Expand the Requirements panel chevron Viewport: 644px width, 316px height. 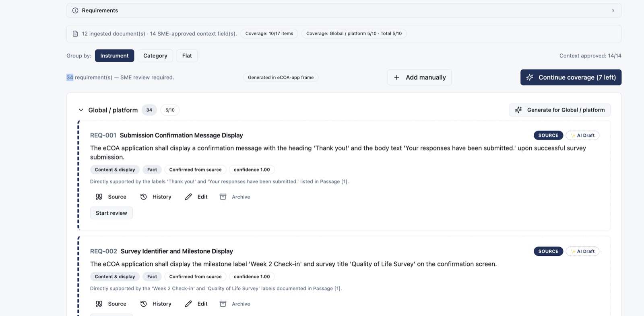coord(613,10)
